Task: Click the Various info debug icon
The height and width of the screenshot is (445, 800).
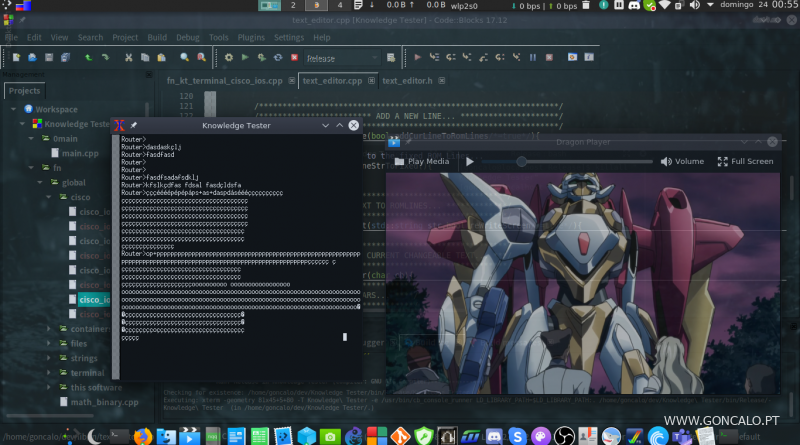Action: click(589, 57)
